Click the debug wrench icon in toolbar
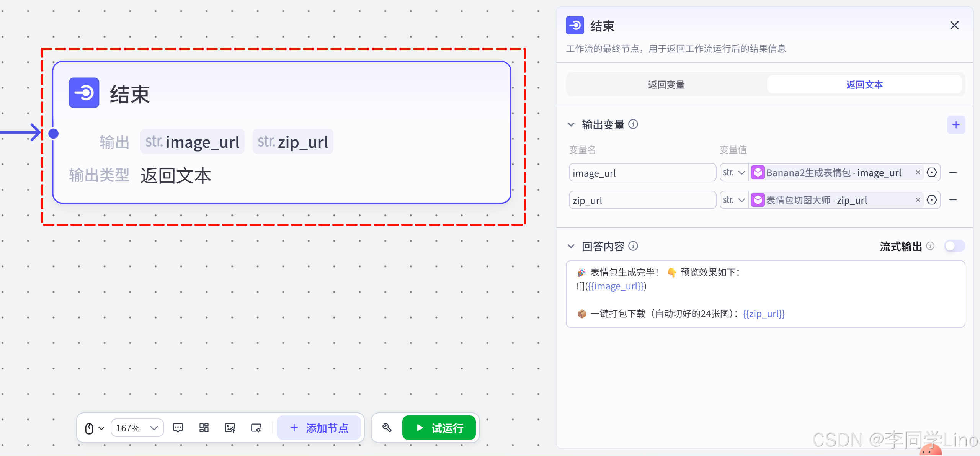 (387, 428)
